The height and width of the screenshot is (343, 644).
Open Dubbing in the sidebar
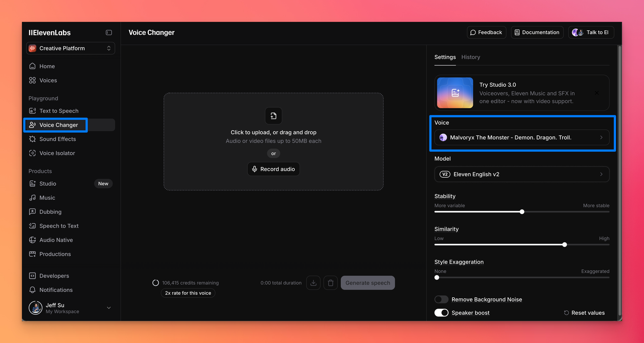[71, 212]
